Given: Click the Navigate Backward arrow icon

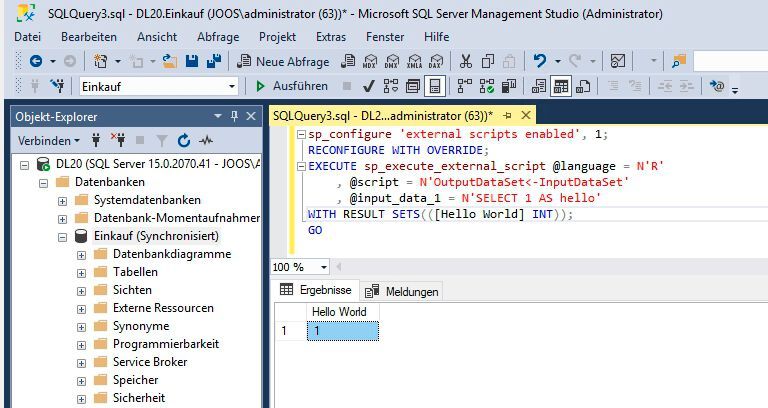Looking at the screenshot, I should coord(36,61).
